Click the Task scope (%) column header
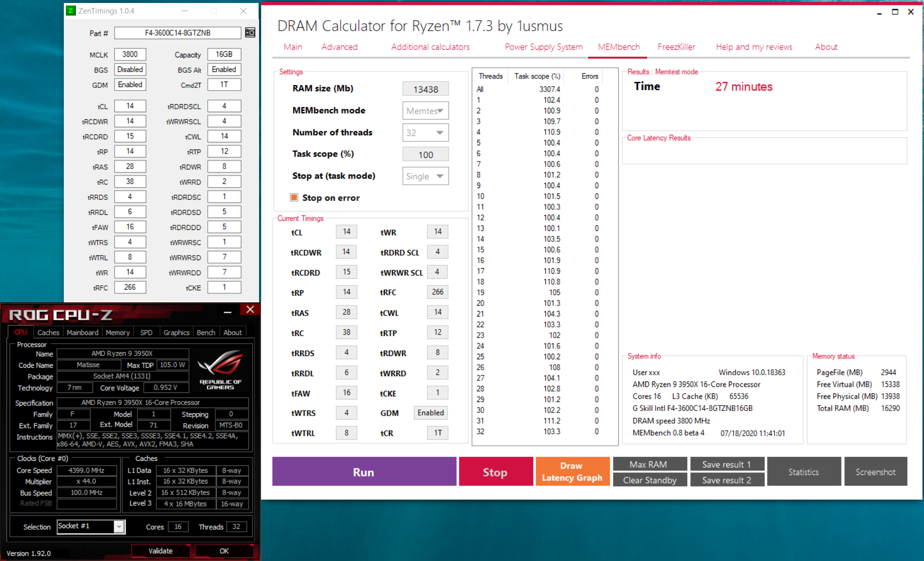This screenshot has width=924, height=561. click(537, 76)
